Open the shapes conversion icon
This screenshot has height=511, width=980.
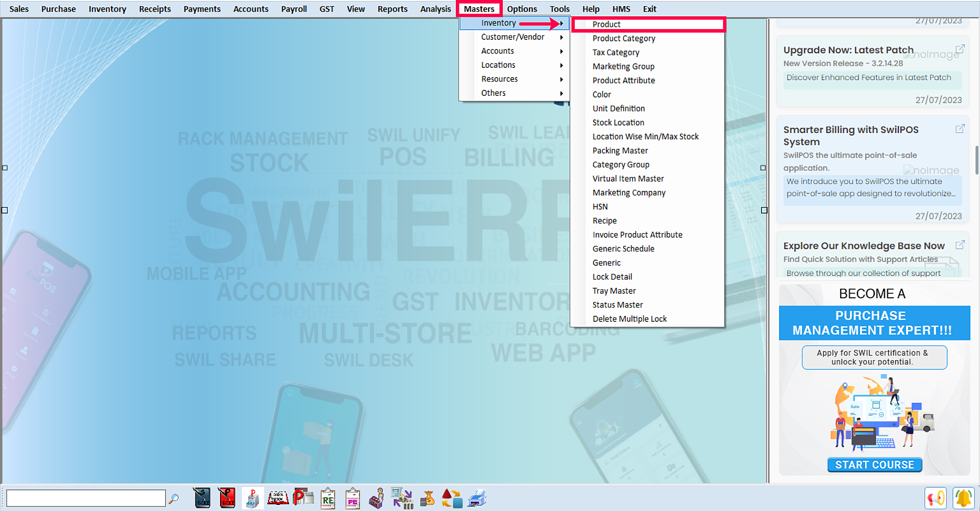tap(452, 498)
